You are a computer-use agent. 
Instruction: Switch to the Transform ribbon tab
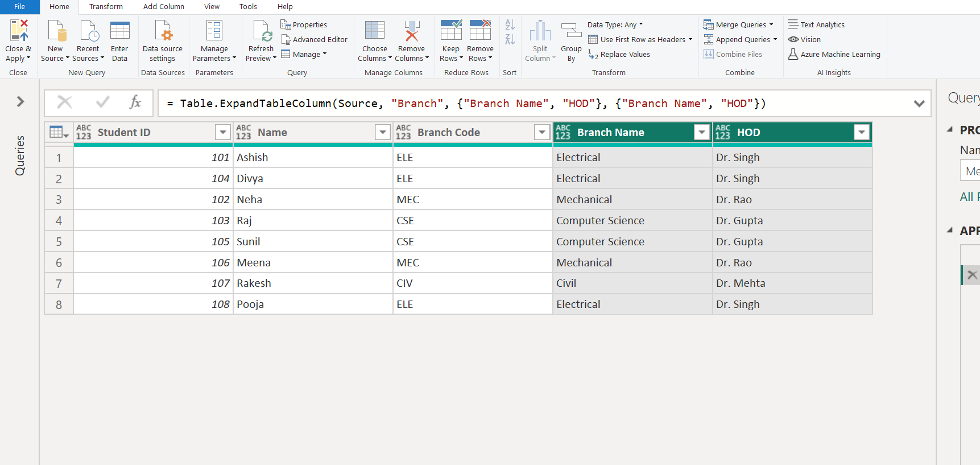click(106, 7)
